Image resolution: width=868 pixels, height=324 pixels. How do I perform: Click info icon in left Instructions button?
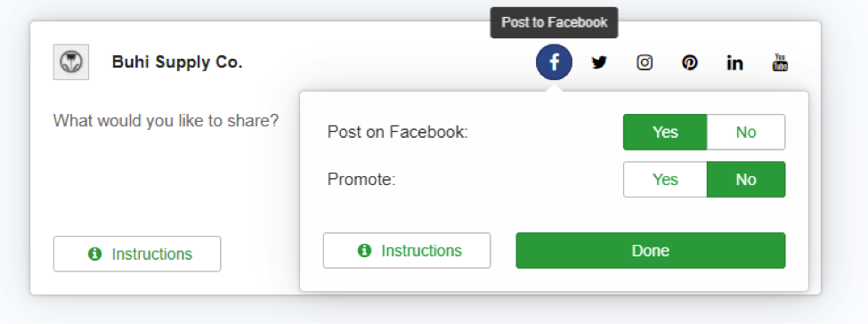(x=94, y=255)
